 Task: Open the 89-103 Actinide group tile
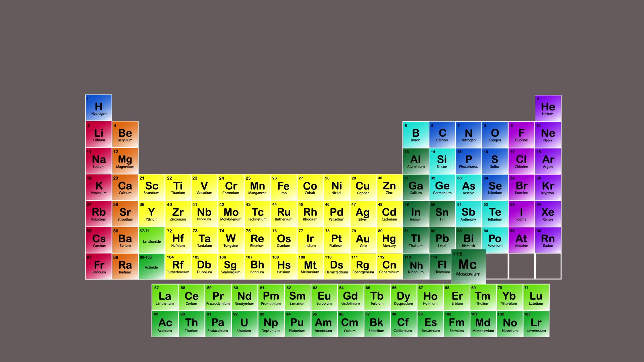tap(152, 266)
